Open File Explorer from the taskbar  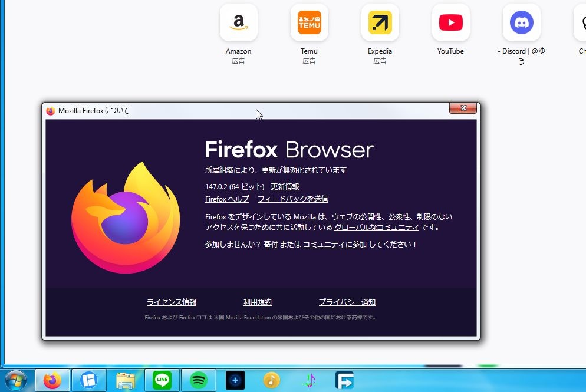(x=126, y=381)
